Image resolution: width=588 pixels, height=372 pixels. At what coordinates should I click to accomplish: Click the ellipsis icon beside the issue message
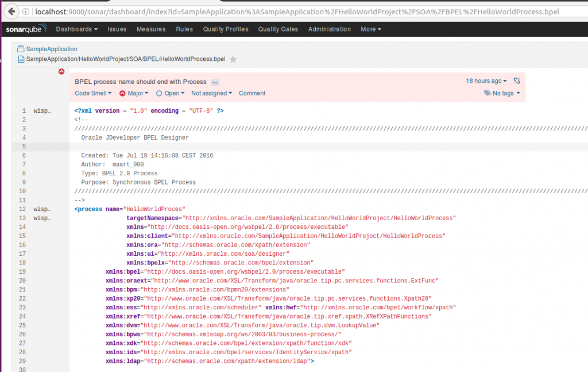coord(215,82)
